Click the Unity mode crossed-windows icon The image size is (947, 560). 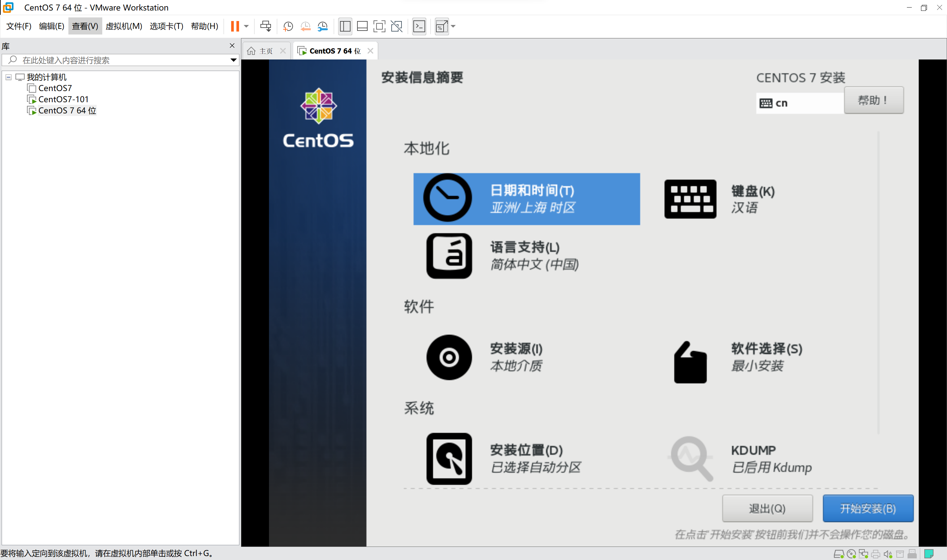[397, 26]
